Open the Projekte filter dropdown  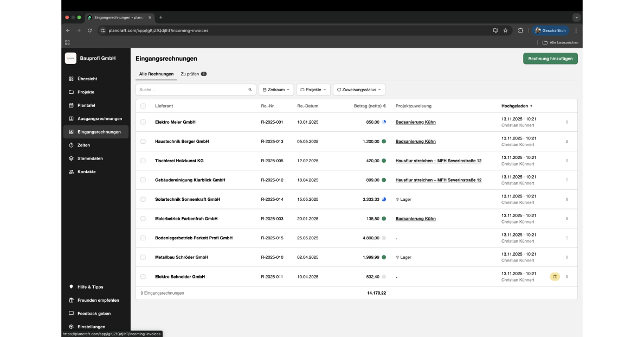click(313, 90)
